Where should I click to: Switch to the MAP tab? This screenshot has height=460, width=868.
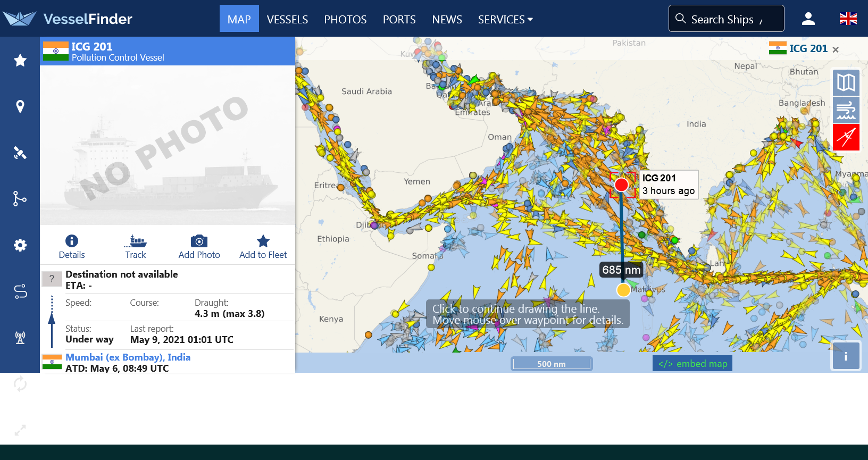pos(239,19)
